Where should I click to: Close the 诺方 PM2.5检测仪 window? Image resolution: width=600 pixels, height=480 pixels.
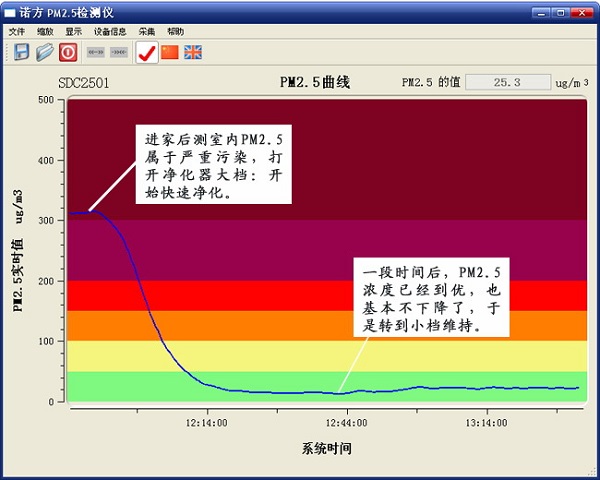click(582, 13)
